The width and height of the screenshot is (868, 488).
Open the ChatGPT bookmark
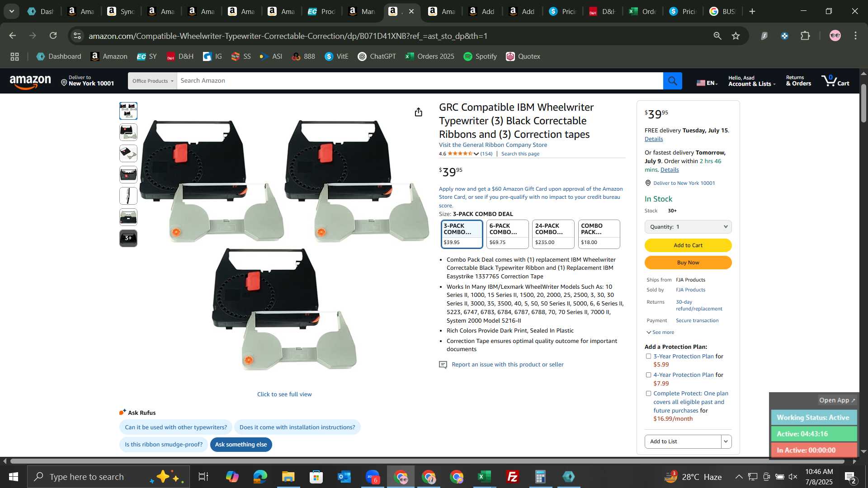tap(377, 56)
